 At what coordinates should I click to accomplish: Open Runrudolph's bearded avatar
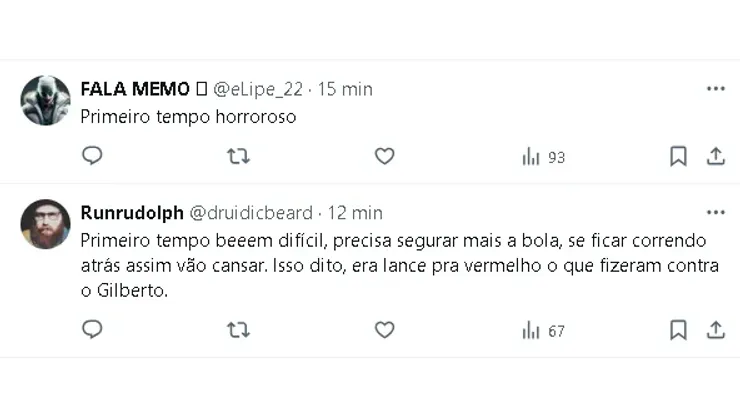pyautogui.click(x=46, y=223)
